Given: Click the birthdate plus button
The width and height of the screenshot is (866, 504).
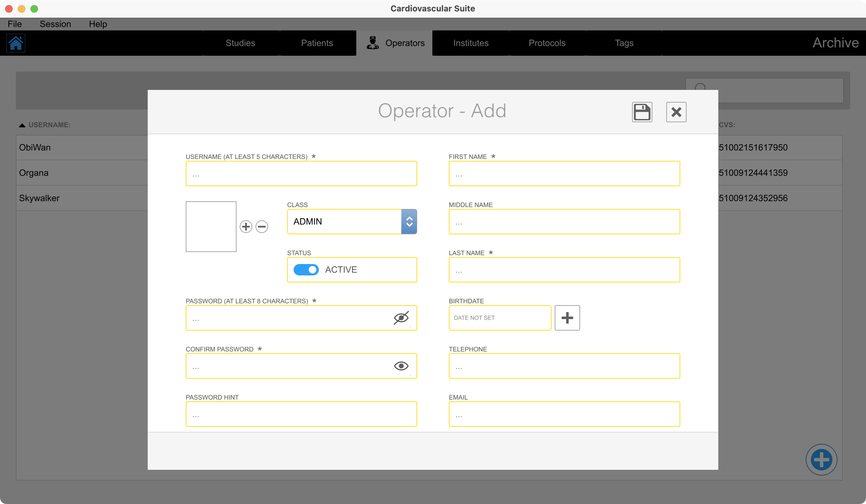Looking at the screenshot, I should (567, 318).
